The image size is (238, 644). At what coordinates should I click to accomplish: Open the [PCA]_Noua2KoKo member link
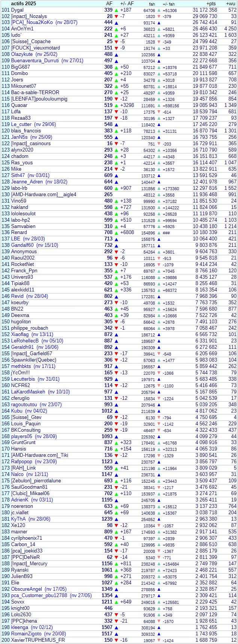33,23
